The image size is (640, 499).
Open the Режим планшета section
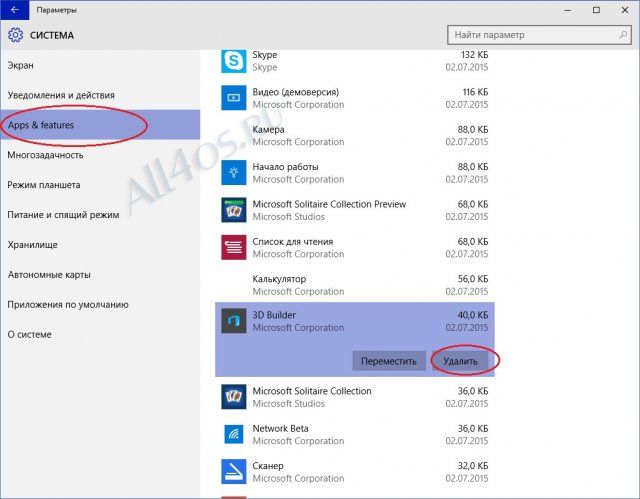click(x=100, y=185)
